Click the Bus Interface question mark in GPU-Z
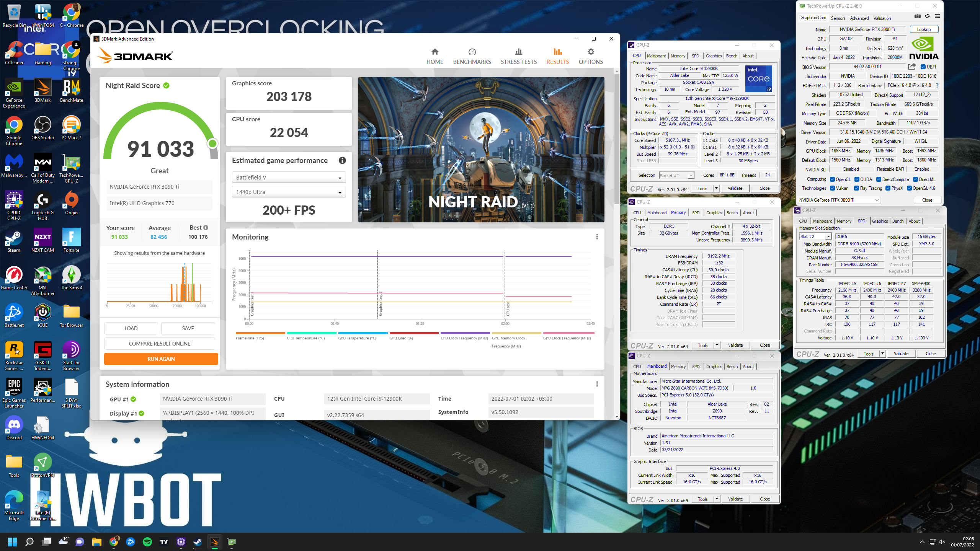Viewport: 980px width, 551px height. pyautogui.click(x=937, y=85)
